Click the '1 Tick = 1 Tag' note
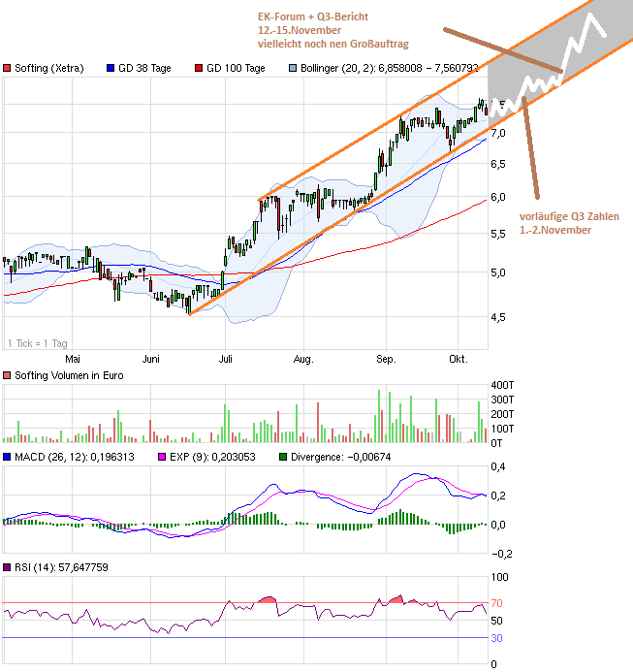The image size is (633, 672). (38, 343)
